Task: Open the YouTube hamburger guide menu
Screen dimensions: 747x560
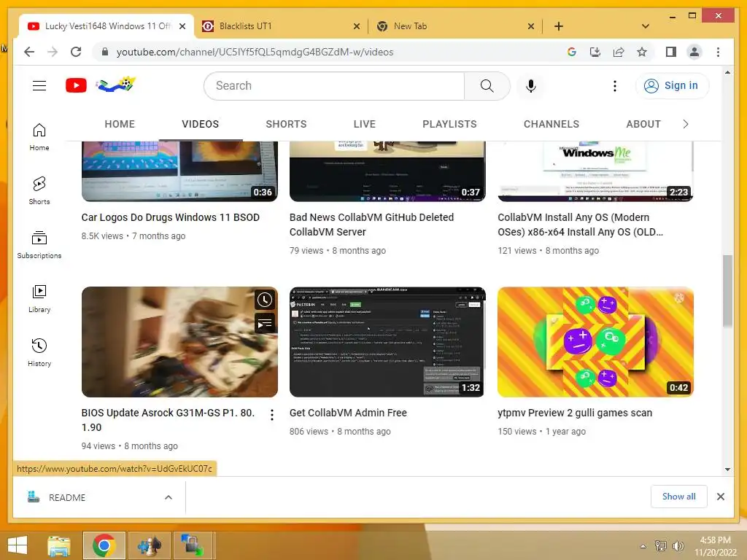Action: point(39,86)
